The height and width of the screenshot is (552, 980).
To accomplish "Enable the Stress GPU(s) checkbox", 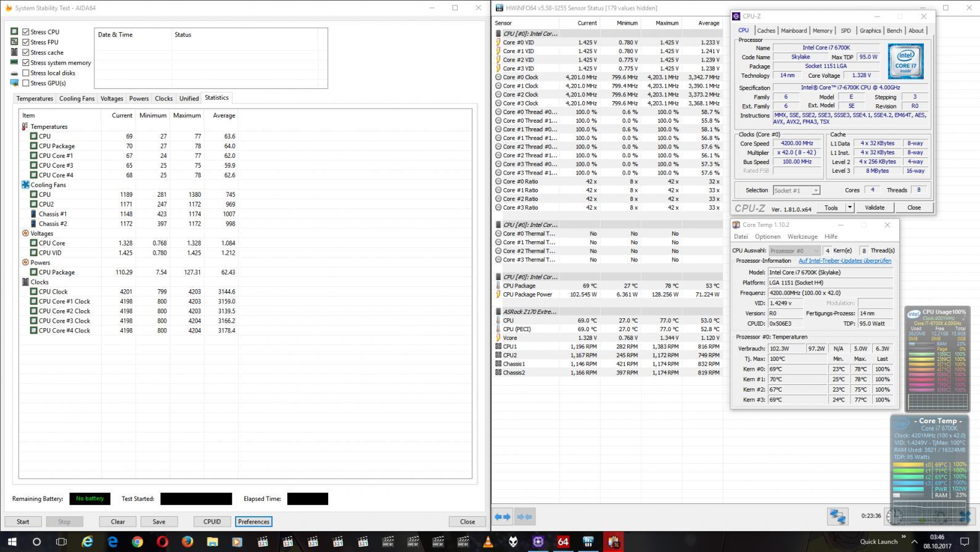I will [x=26, y=83].
